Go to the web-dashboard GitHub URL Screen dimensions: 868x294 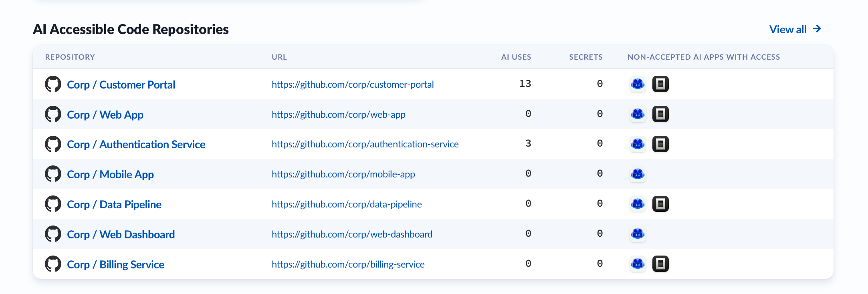[x=352, y=234]
